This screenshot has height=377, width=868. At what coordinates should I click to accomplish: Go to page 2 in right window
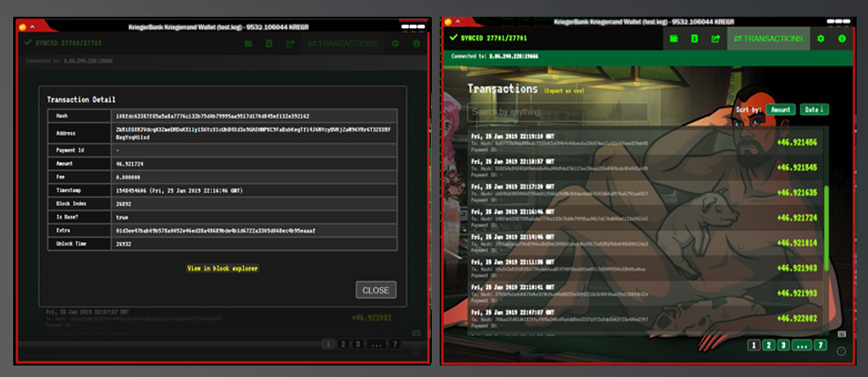click(768, 345)
